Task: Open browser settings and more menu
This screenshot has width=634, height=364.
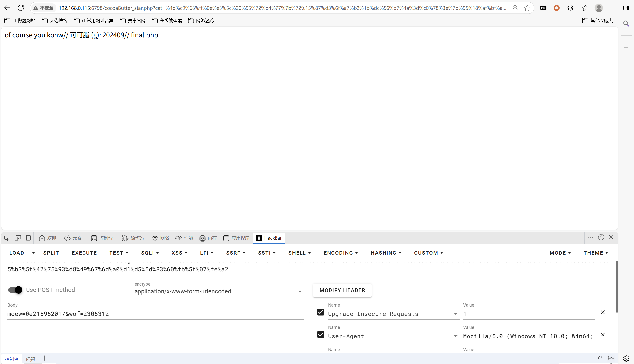Action: [x=612, y=8]
